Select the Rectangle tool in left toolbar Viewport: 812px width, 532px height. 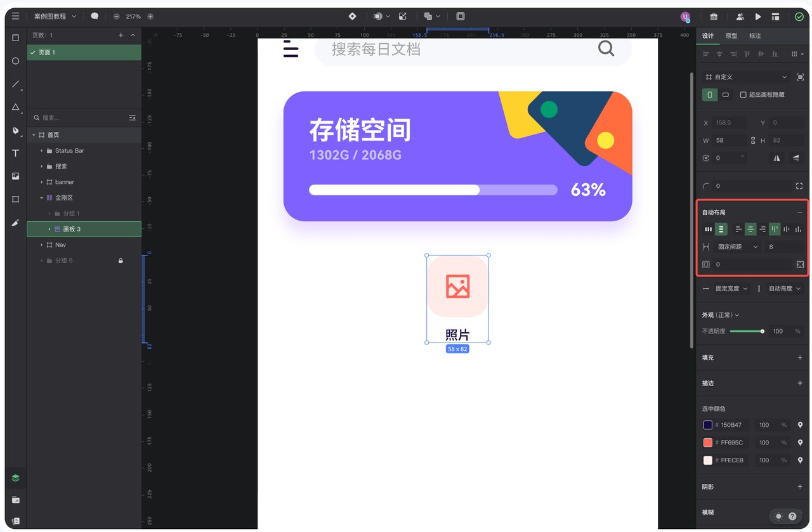16,38
